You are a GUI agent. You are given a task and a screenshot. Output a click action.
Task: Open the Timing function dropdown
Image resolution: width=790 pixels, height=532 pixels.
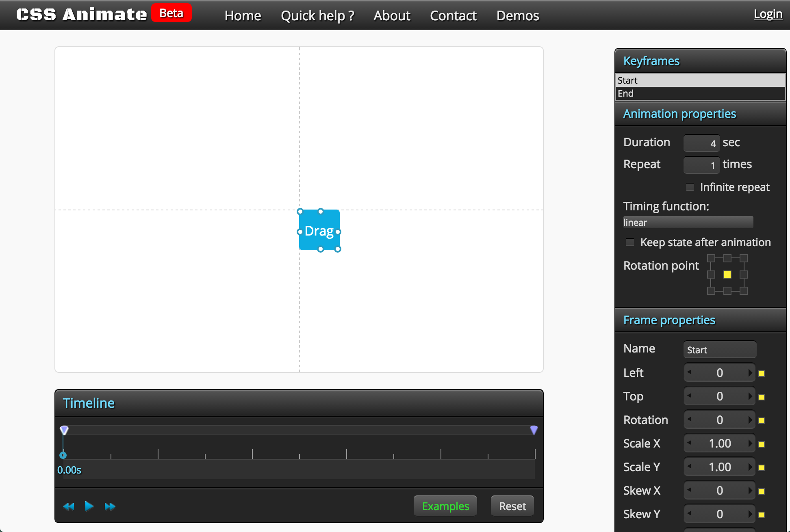688,222
